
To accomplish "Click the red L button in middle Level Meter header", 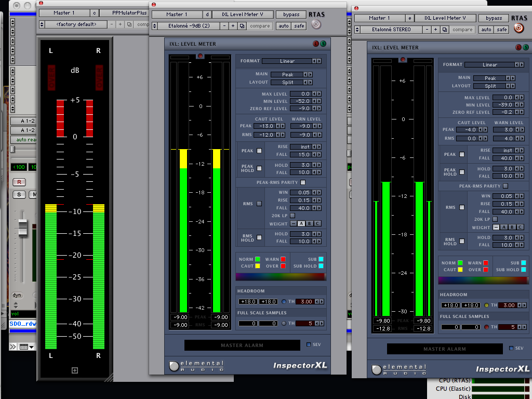I will pos(316,44).
